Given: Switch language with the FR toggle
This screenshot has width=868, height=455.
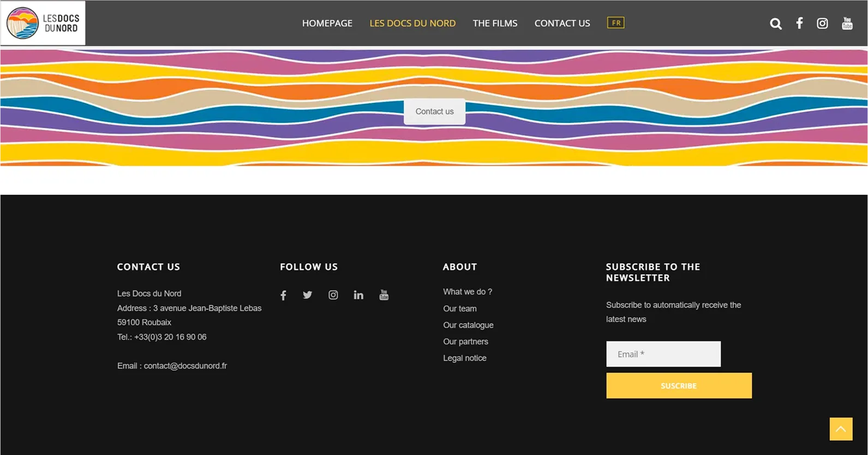Looking at the screenshot, I should point(615,23).
